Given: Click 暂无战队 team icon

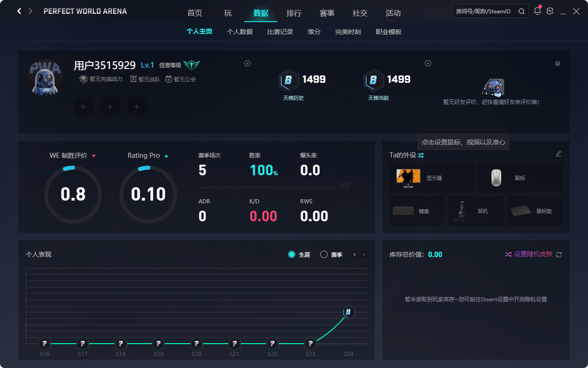Looking at the screenshot, I should [133, 79].
